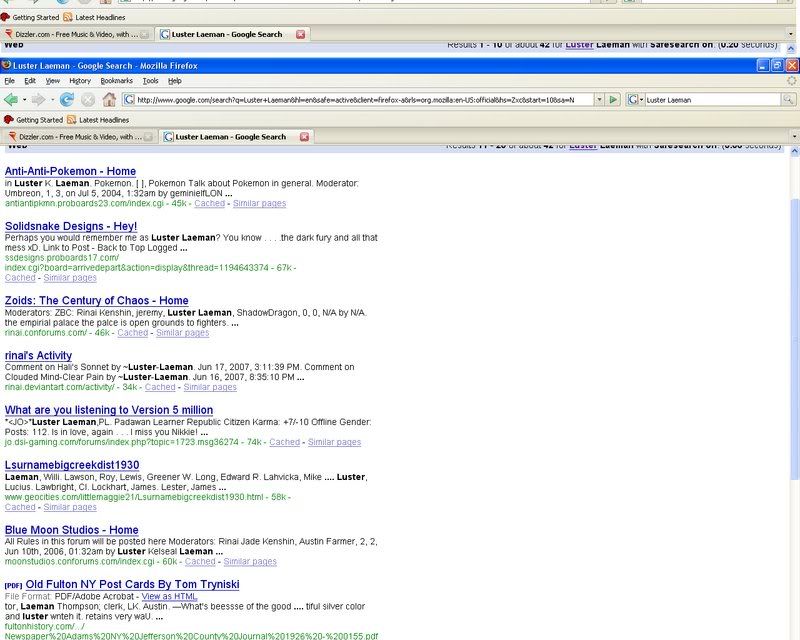Go back using front window's Back arrow
The width and height of the screenshot is (800, 640).
click(11, 100)
